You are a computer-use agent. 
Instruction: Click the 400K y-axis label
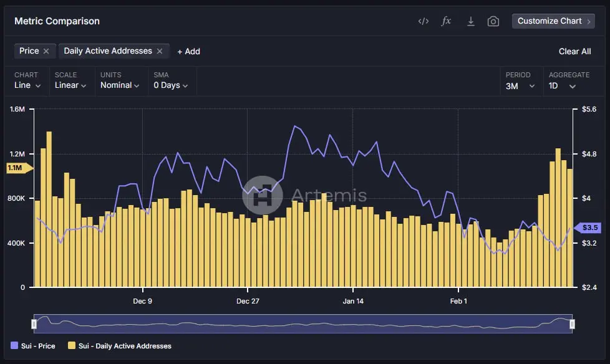click(x=16, y=243)
